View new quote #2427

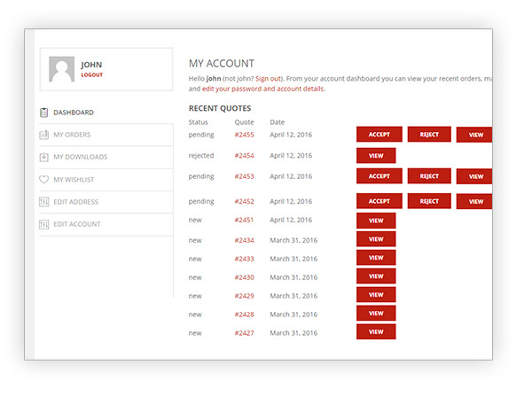(376, 332)
